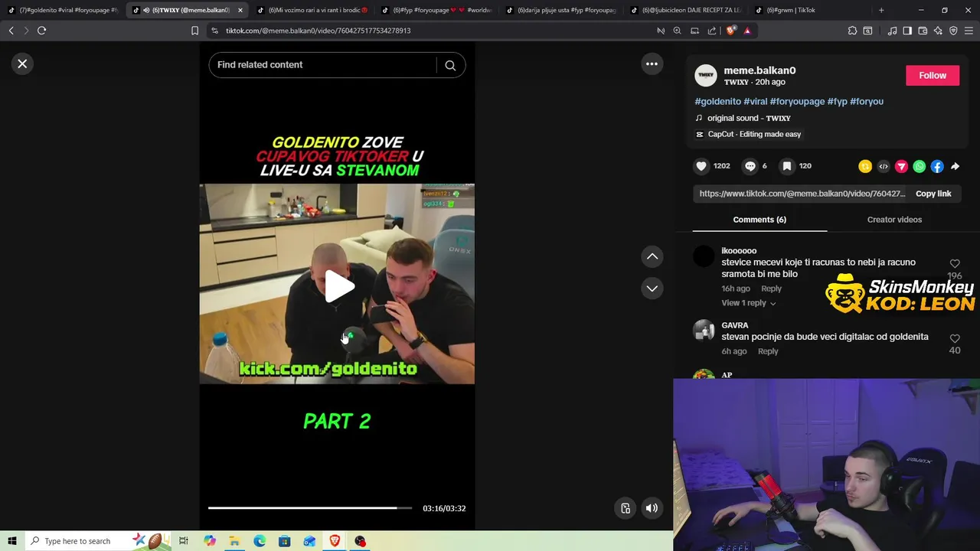Go back in browser history

click(x=11, y=31)
